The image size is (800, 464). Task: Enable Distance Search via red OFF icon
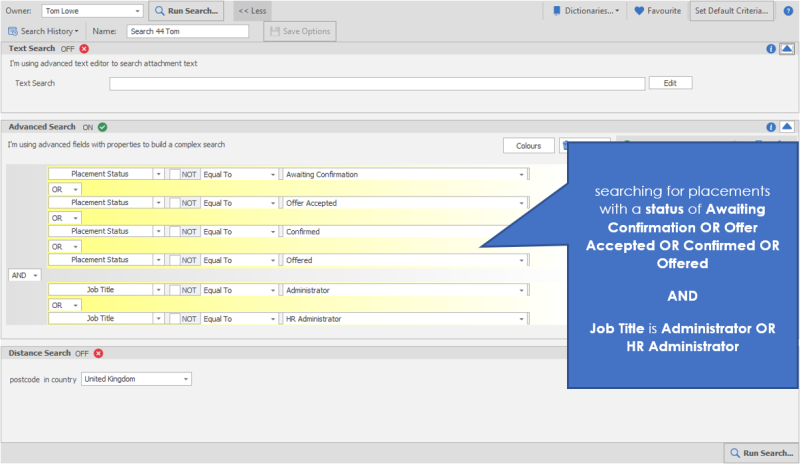pos(98,353)
